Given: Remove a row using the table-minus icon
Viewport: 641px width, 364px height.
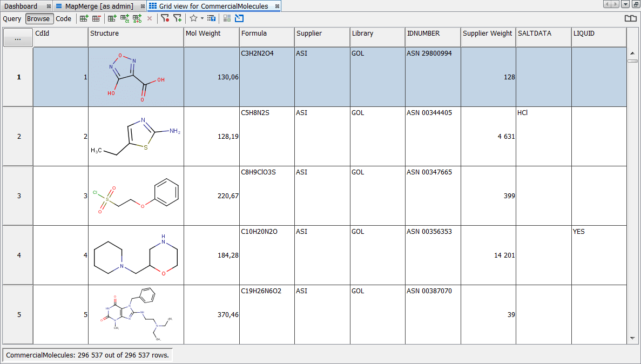Looking at the screenshot, I should pyautogui.click(x=96, y=18).
